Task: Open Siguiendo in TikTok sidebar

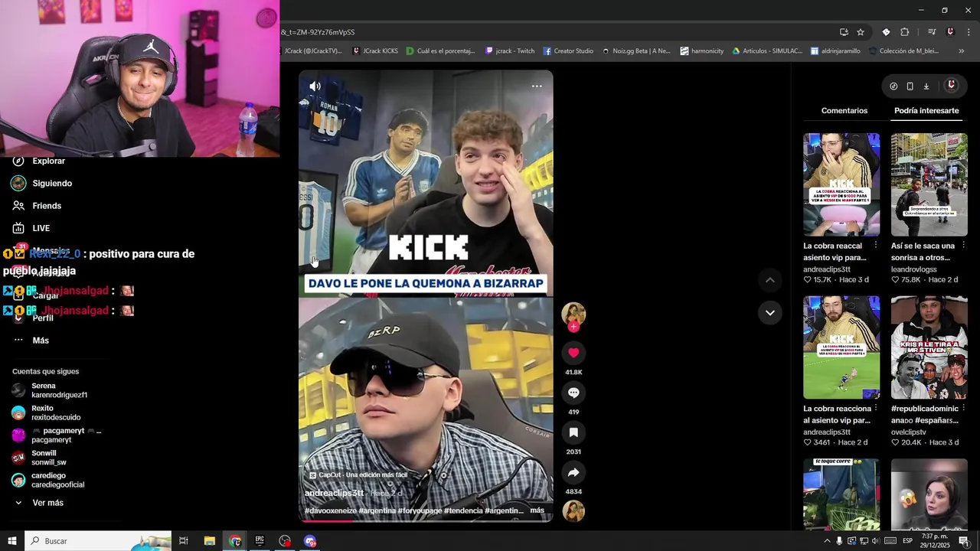Action: click(x=52, y=184)
